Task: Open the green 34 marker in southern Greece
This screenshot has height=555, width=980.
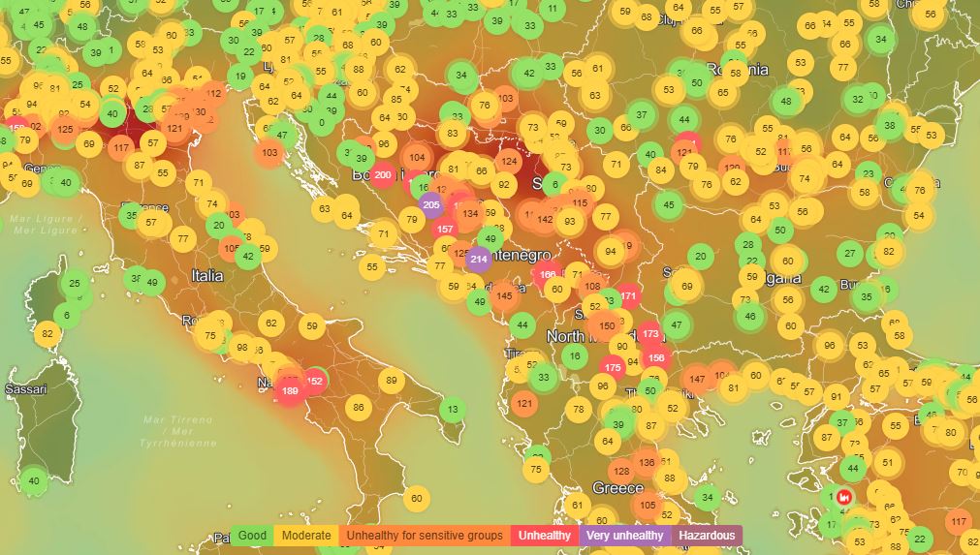Action: [707, 498]
